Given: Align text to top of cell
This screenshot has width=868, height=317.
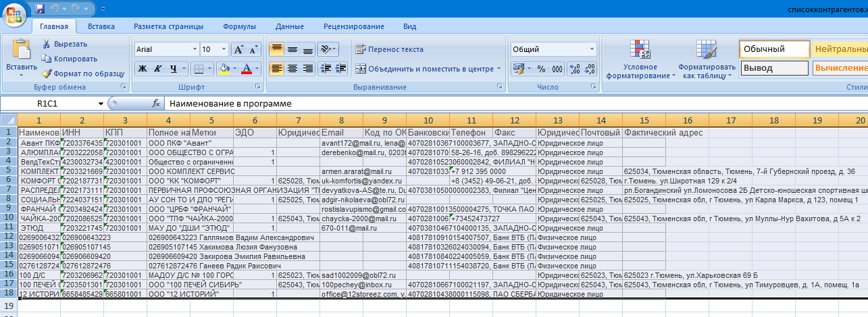Looking at the screenshot, I should tap(276, 49).
